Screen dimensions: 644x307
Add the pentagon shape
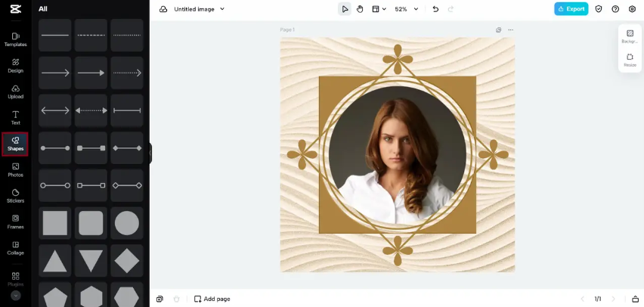pyautogui.click(x=55, y=296)
